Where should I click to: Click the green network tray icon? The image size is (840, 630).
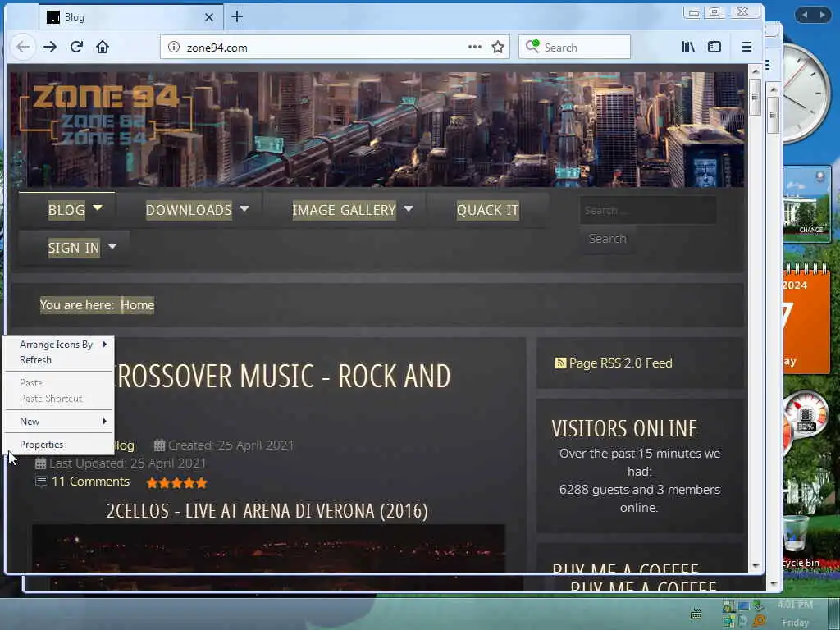pos(757,606)
